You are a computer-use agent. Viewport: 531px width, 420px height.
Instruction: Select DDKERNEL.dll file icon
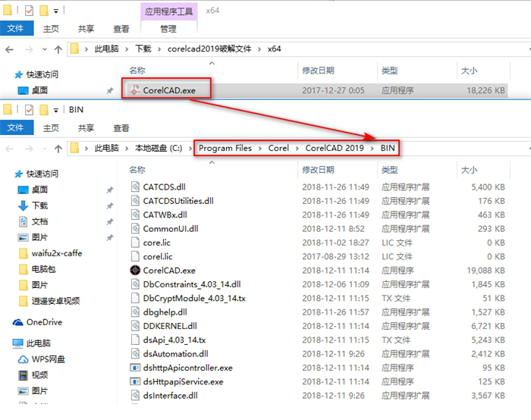coord(135,325)
